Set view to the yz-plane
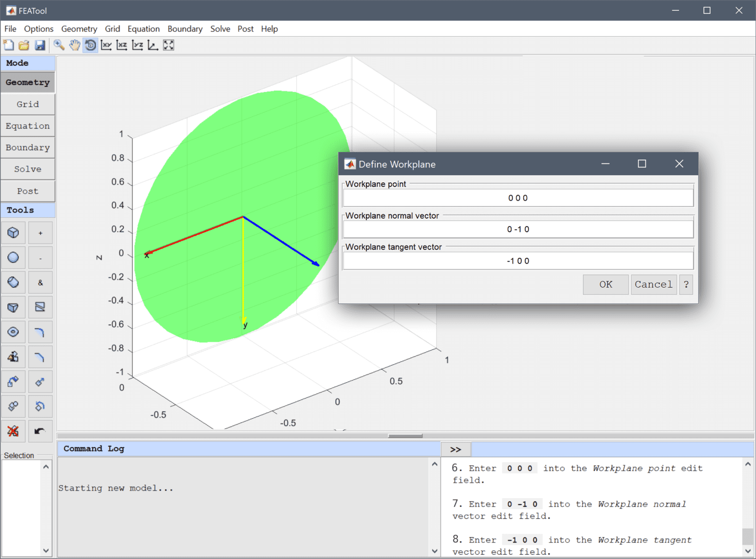Image resolution: width=756 pixels, height=559 pixels. (x=137, y=45)
